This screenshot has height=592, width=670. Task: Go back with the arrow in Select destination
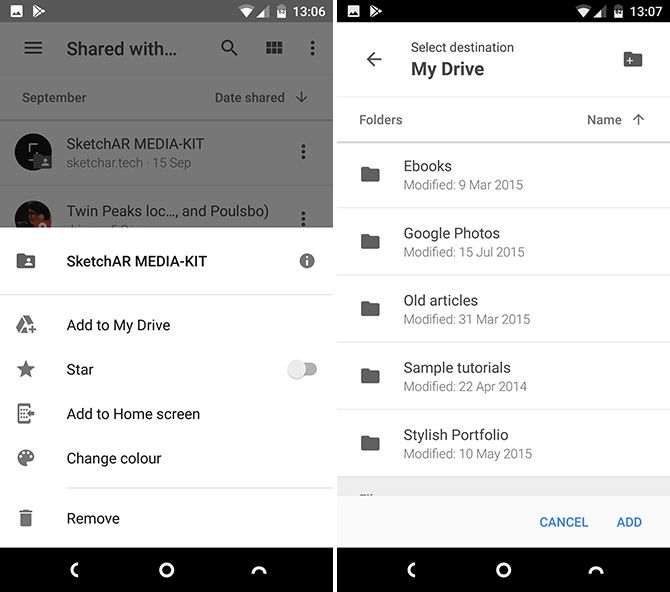(x=374, y=59)
